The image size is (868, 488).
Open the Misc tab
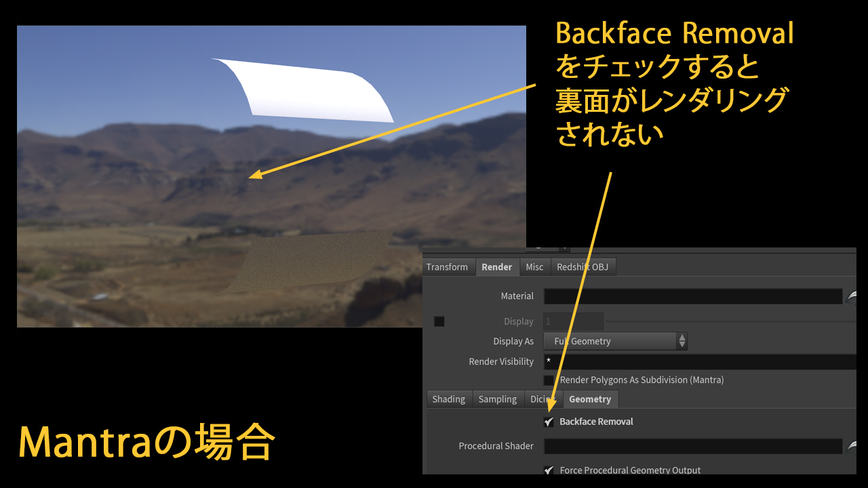[x=534, y=267]
